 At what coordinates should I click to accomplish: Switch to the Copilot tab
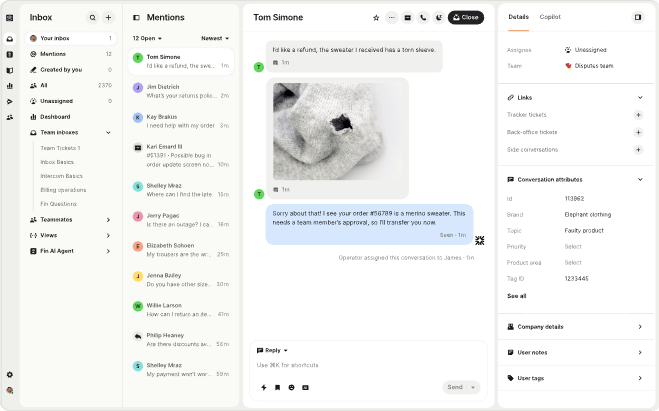point(550,17)
